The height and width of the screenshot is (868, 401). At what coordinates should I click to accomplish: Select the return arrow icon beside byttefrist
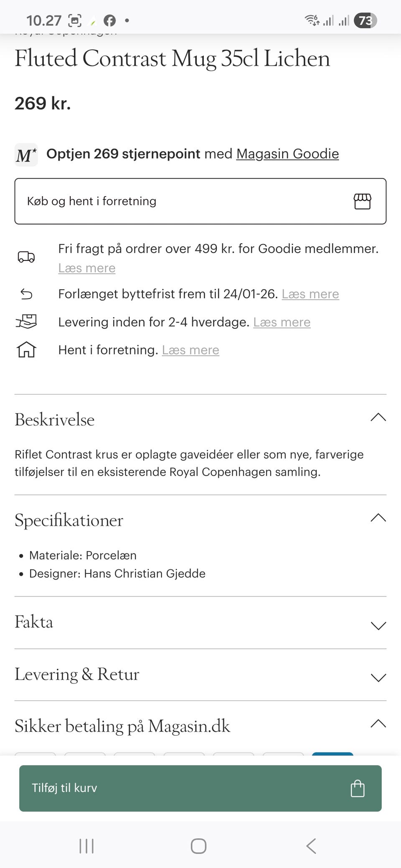coord(26,295)
